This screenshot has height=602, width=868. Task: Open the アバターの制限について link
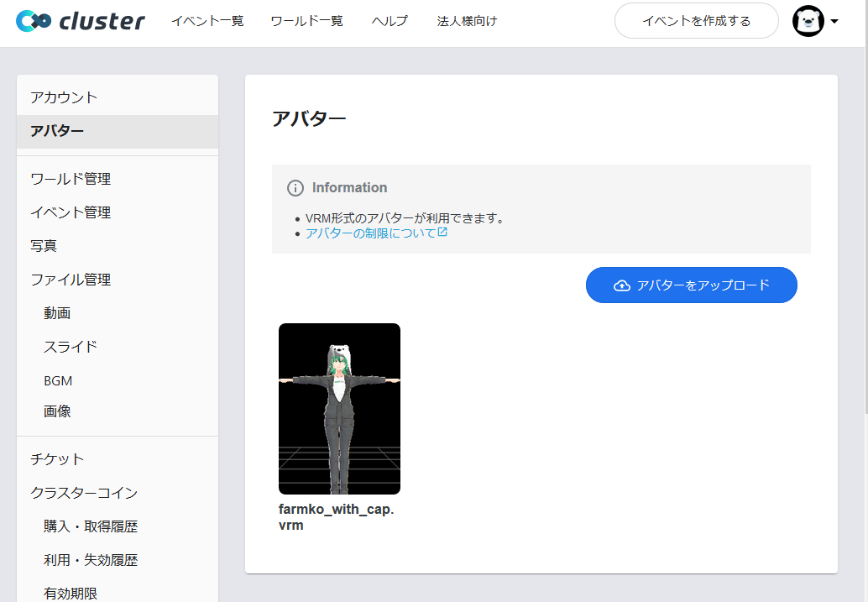pyautogui.click(x=376, y=233)
